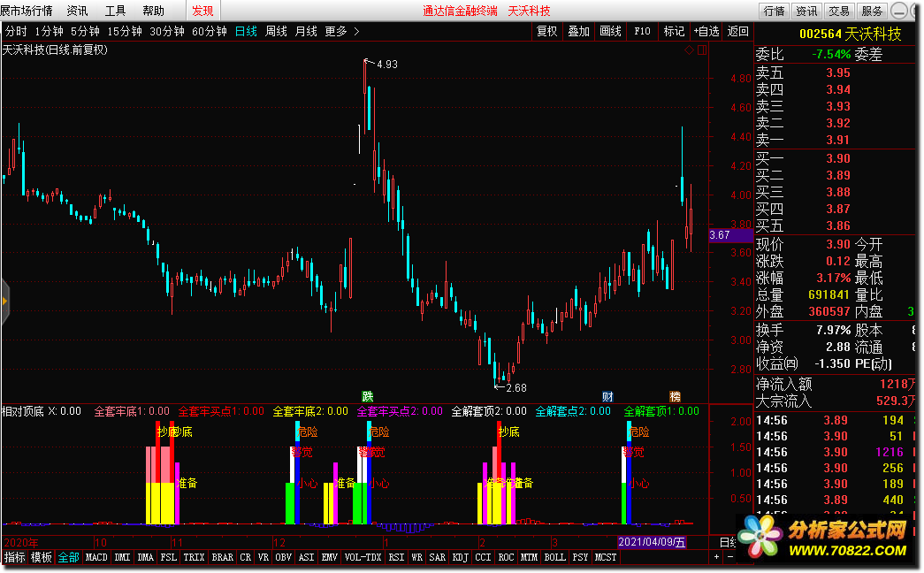Click the 复权 adjustment button
Viewport: 924px width, 573px height.
click(x=546, y=31)
